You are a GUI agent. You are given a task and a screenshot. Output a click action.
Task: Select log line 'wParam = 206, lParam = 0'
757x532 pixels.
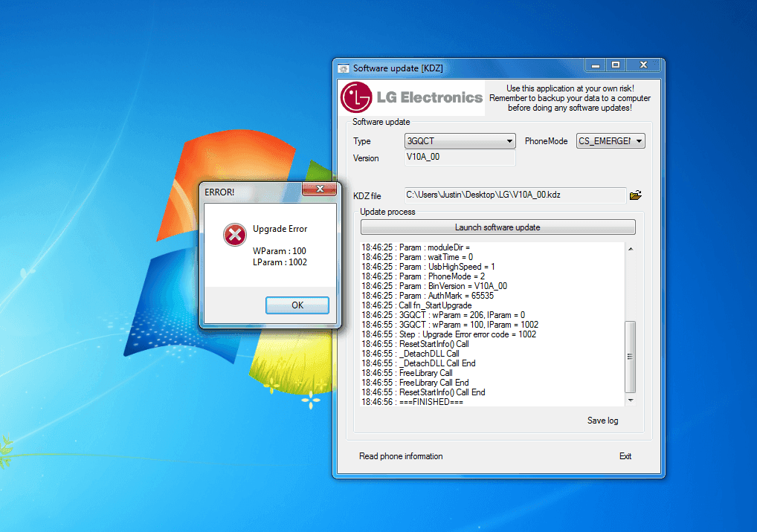coord(443,315)
